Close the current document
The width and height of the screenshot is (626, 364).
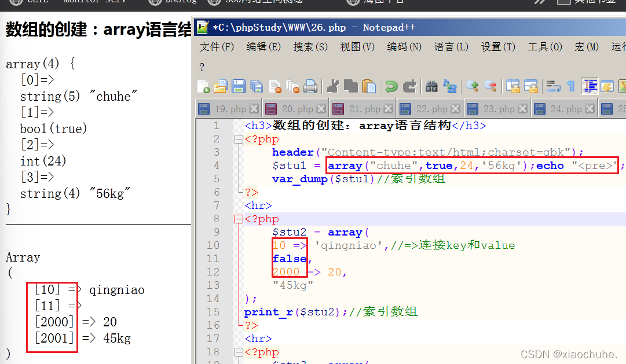tap(275, 86)
